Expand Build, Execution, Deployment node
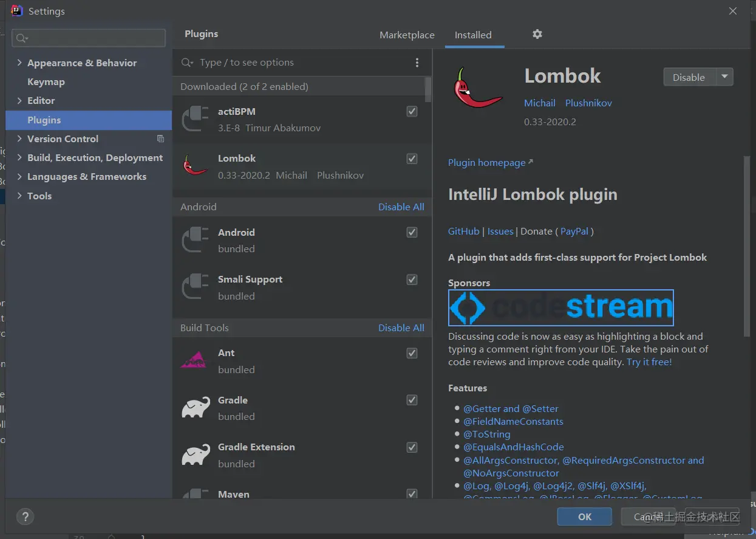756x539 pixels. tap(19, 157)
